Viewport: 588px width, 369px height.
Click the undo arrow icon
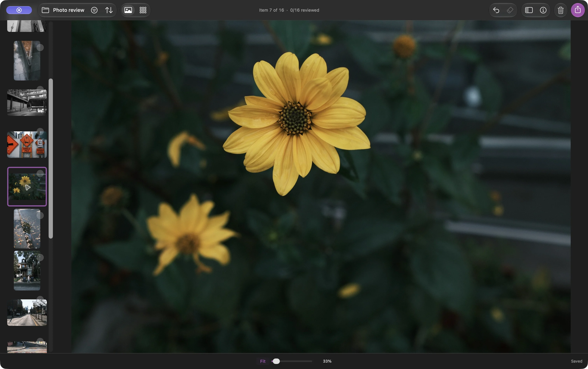click(496, 10)
